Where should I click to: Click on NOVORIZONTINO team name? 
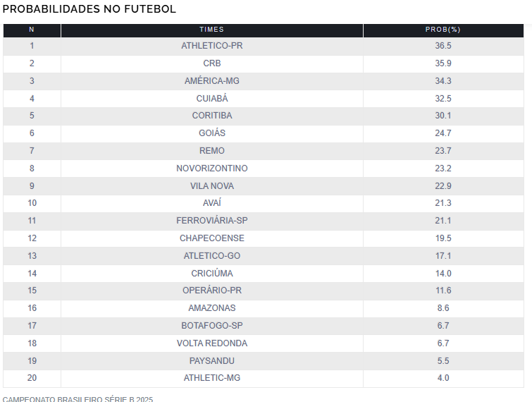pyautogui.click(x=211, y=169)
